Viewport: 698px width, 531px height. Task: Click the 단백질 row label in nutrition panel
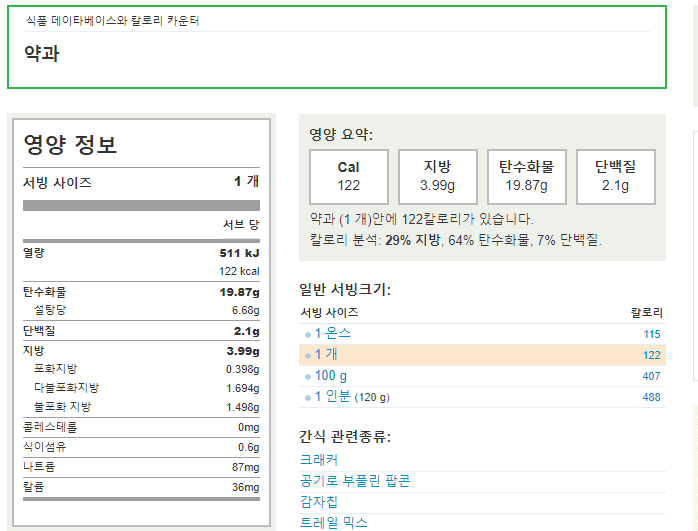[x=39, y=331]
